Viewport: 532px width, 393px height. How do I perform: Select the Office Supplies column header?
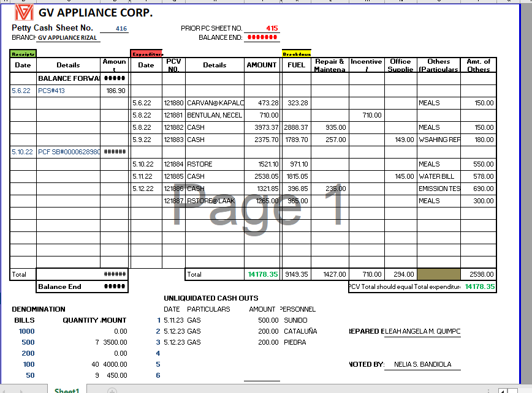pyautogui.click(x=401, y=65)
